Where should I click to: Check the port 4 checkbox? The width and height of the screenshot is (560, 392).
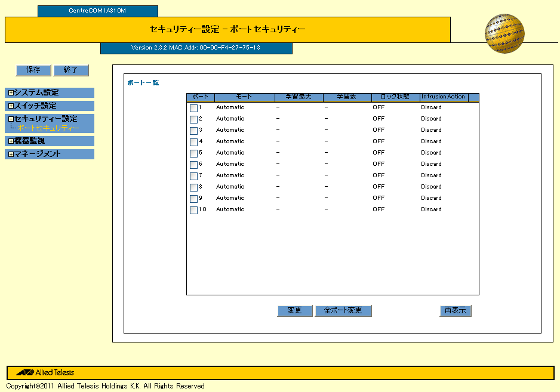(193, 142)
